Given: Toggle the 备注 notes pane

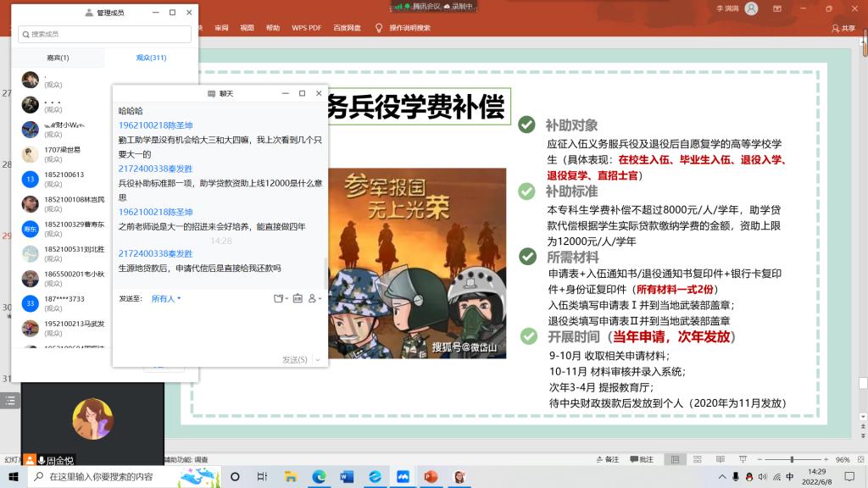Looking at the screenshot, I should pos(607,459).
